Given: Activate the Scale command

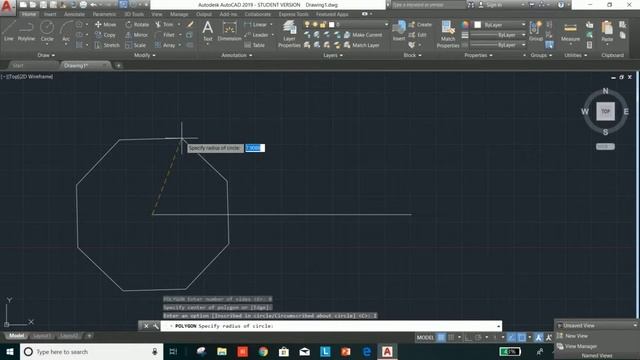Looking at the screenshot, I should click(136, 45).
